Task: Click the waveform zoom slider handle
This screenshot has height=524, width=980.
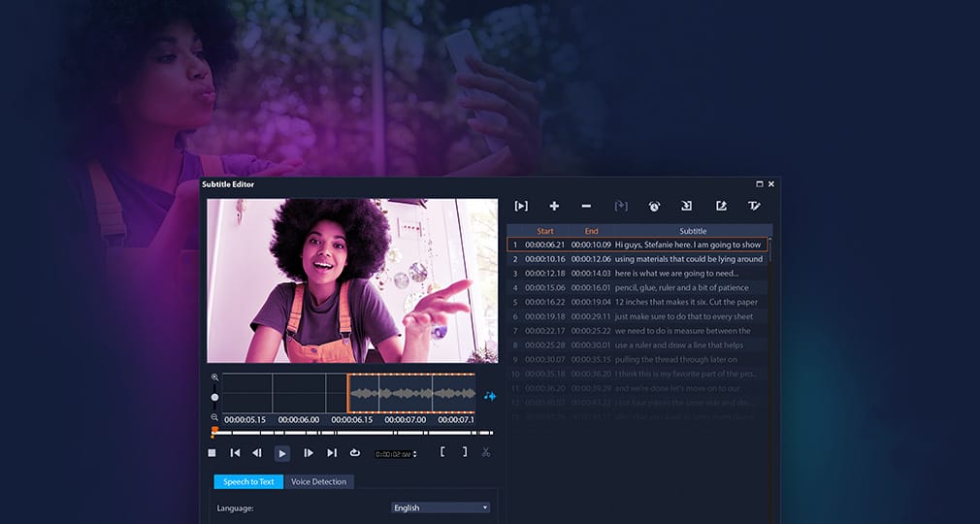Action: click(x=214, y=397)
